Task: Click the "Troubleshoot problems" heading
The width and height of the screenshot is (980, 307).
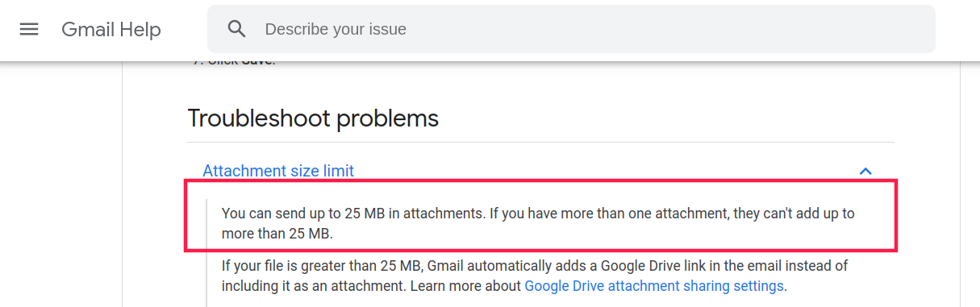Action: [x=313, y=118]
